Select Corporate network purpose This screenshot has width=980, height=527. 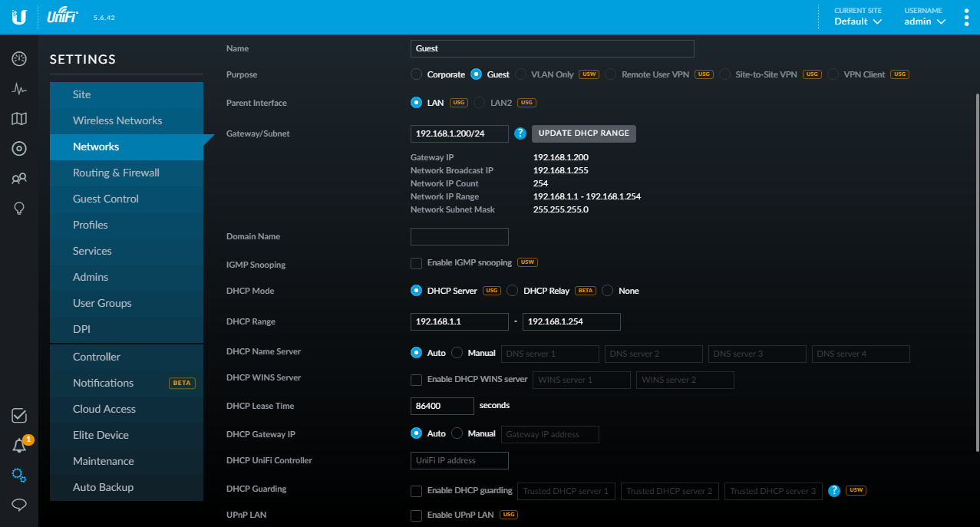(416, 74)
